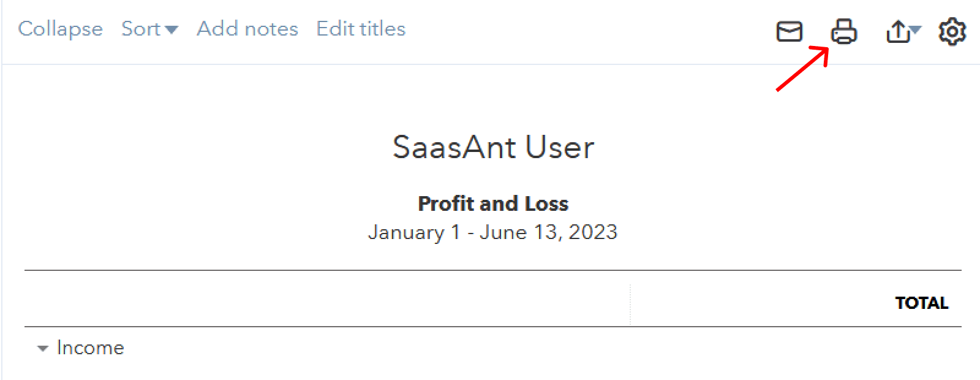Click the January 1 - June 13, 2023 date range
The image size is (980, 380).
[x=493, y=232]
